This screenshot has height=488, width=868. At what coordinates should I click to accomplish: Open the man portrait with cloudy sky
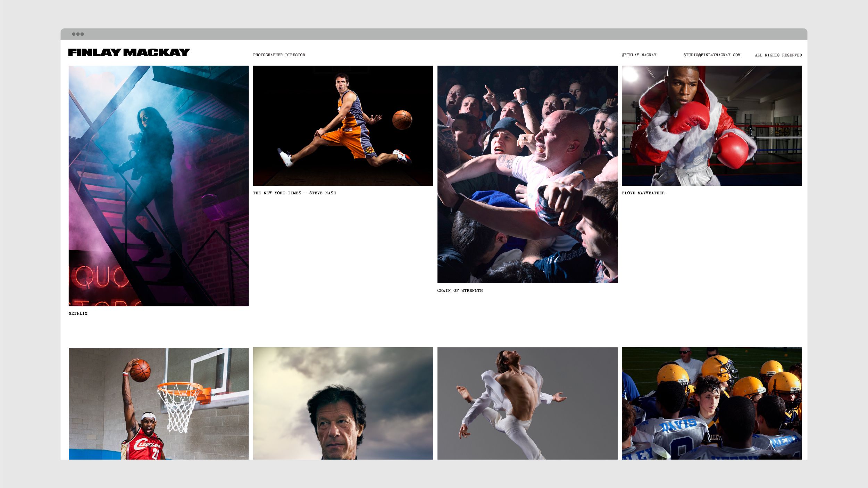[x=343, y=403]
